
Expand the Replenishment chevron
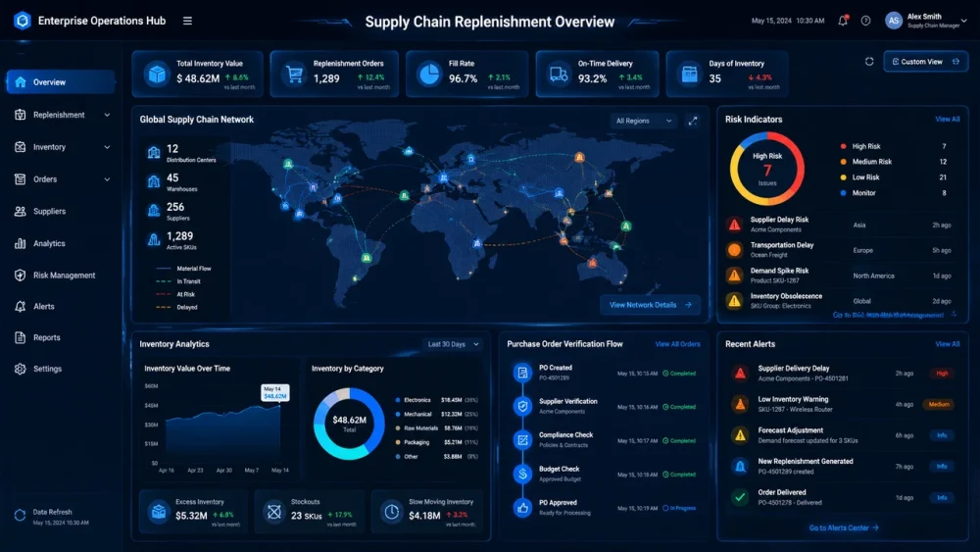click(x=107, y=115)
